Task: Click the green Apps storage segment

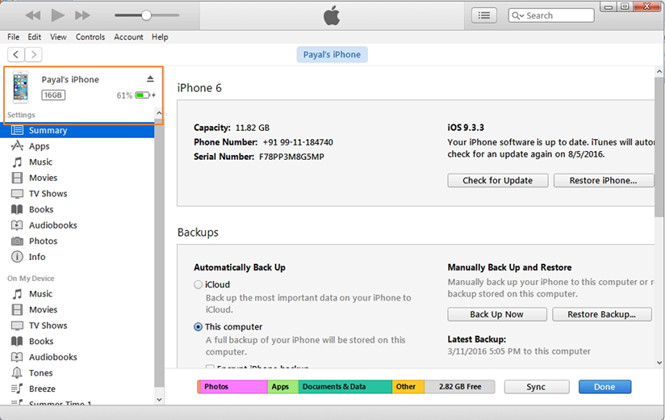Action: pos(283,386)
